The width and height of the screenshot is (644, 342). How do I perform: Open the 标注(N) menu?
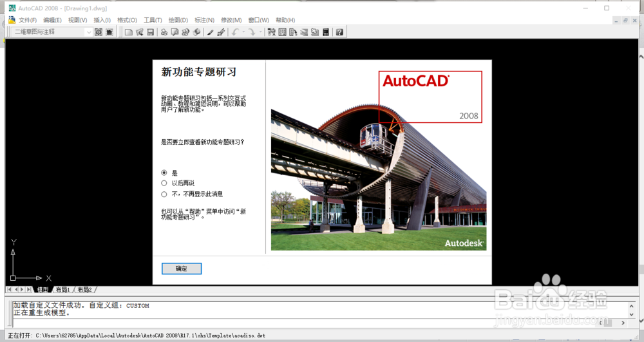pyautogui.click(x=204, y=20)
